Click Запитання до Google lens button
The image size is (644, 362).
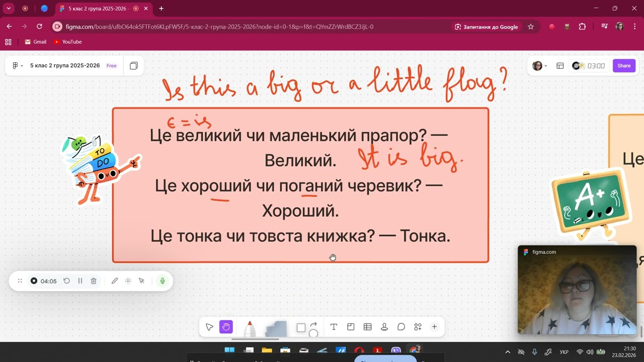pyautogui.click(x=486, y=27)
